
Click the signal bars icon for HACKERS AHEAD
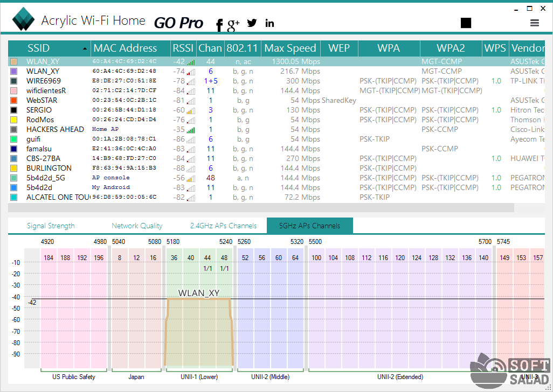pyautogui.click(x=191, y=130)
